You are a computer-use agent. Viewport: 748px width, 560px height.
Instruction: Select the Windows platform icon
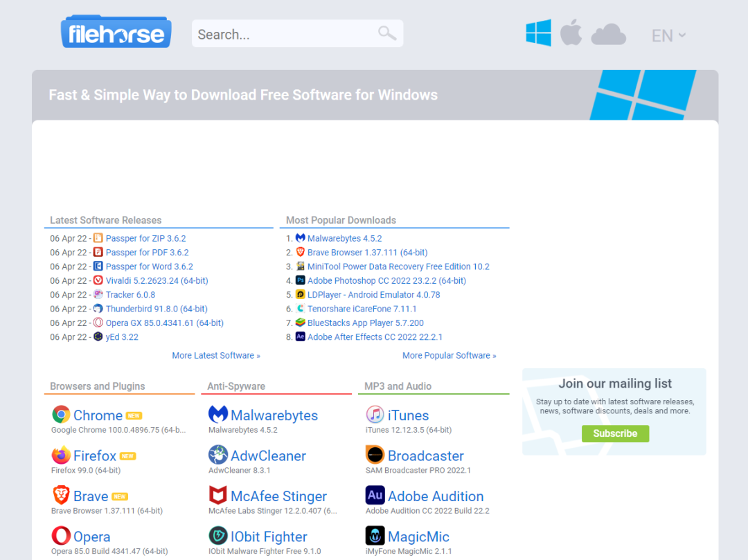click(538, 33)
